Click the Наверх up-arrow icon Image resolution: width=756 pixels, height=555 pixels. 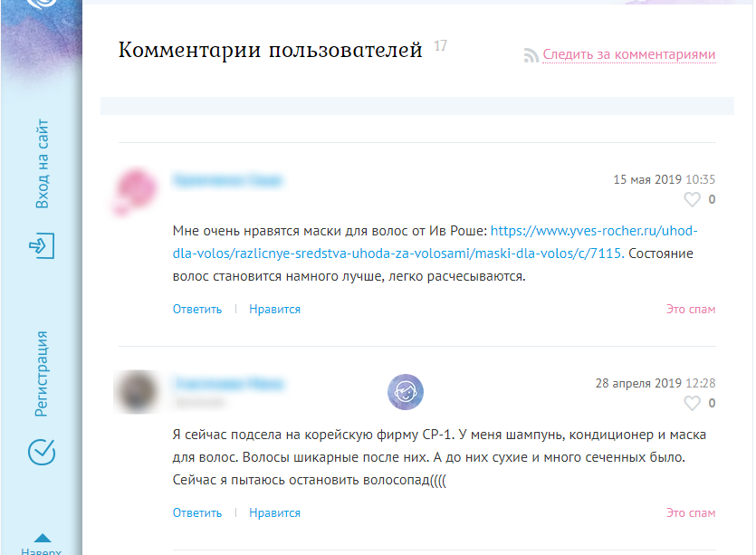pos(43,538)
